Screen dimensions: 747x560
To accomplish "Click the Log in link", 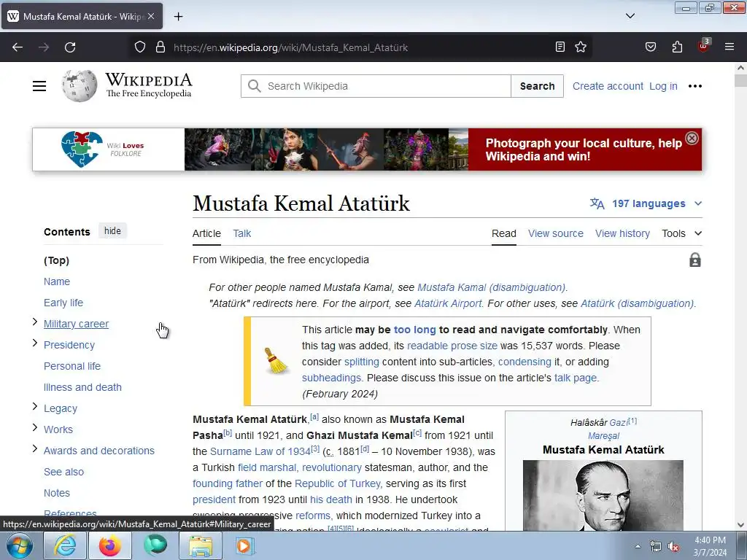I will 663,86.
